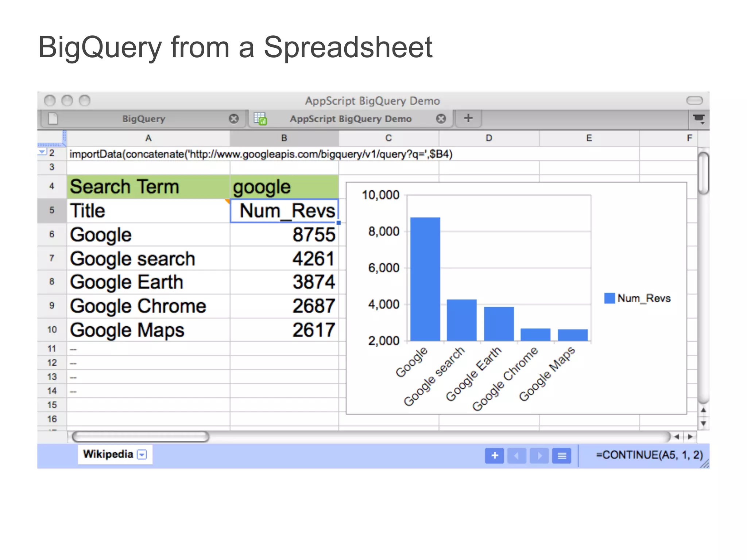Click the 'Google search' cell
The width and height of the screenshot is (747, 560).
(x=148, y=258)
